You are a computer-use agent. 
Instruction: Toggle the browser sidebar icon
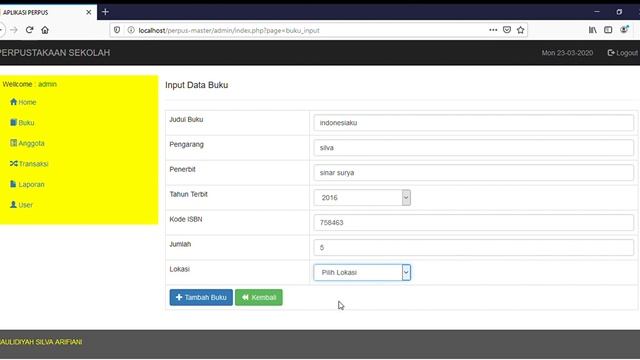click(x=608, y=30)
